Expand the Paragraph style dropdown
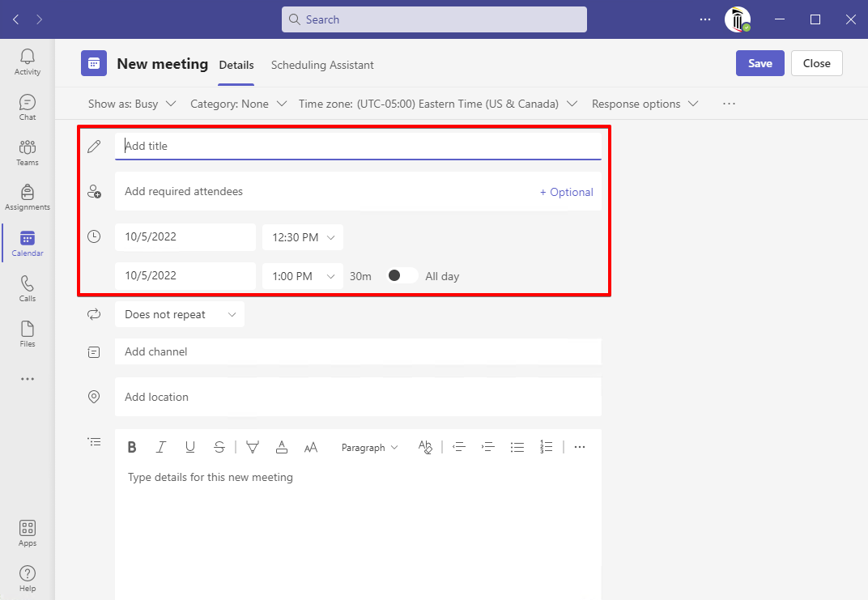 pyautogui.click(x=369, y=447)
